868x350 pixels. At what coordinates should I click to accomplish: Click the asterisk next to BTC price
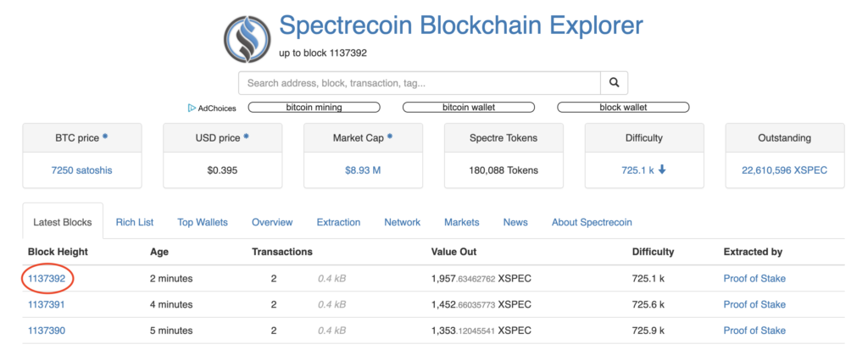point(105,136)
